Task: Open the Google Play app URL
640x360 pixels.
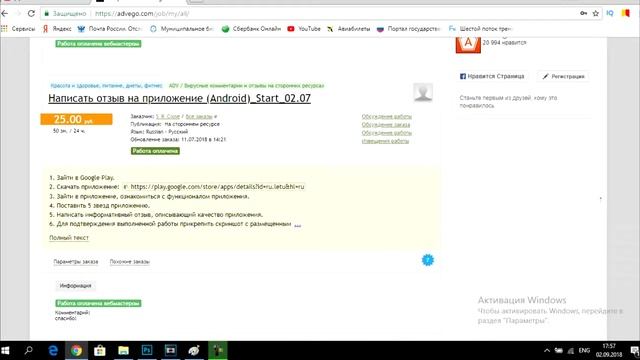Action: coord(217,187)
